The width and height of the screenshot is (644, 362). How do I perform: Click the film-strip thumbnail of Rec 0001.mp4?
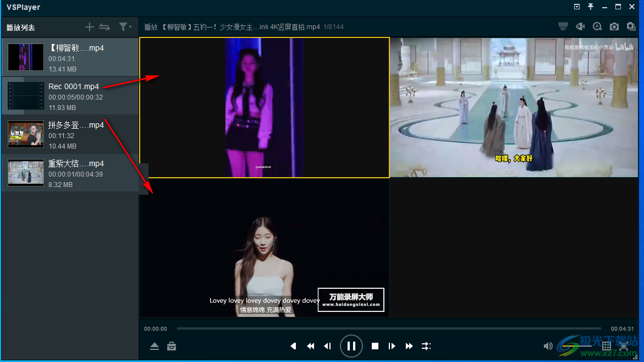pyautogui.click(x=25, y=96)
